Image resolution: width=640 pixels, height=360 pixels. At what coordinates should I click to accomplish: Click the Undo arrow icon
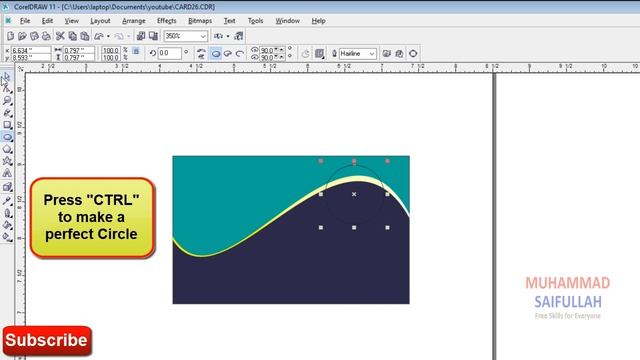(x=98, y=36)
